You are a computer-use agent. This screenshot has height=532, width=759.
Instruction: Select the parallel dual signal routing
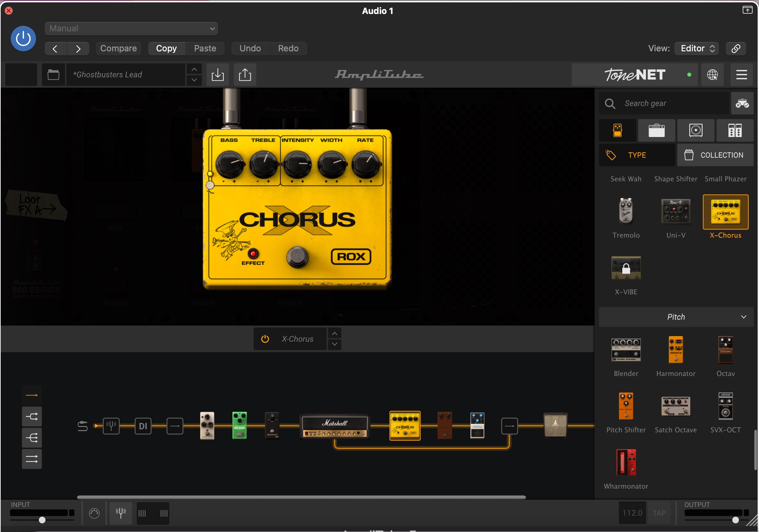(x=32, y=459)
